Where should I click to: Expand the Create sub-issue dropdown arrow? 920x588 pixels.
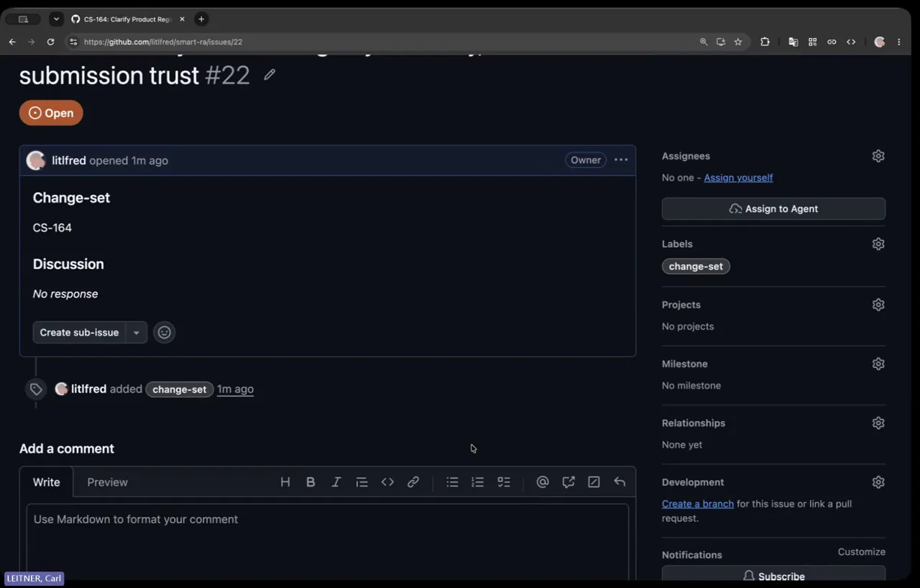point(136,332)
